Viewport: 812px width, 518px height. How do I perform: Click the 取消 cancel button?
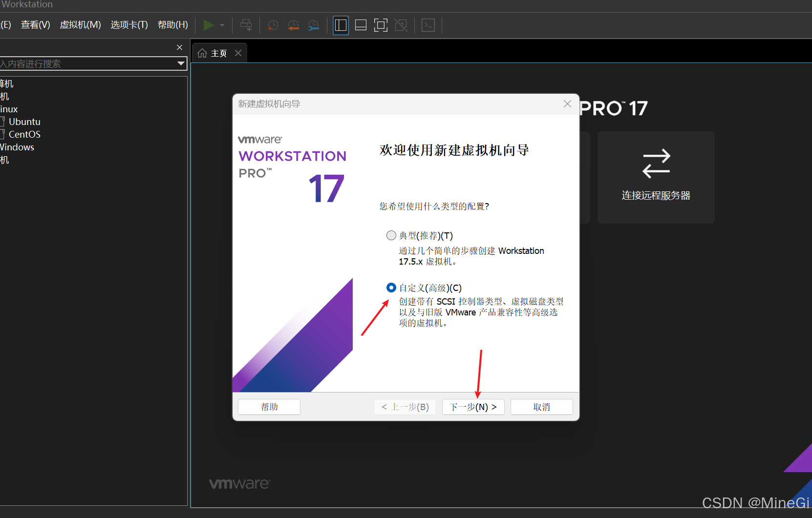click(541, 407)
